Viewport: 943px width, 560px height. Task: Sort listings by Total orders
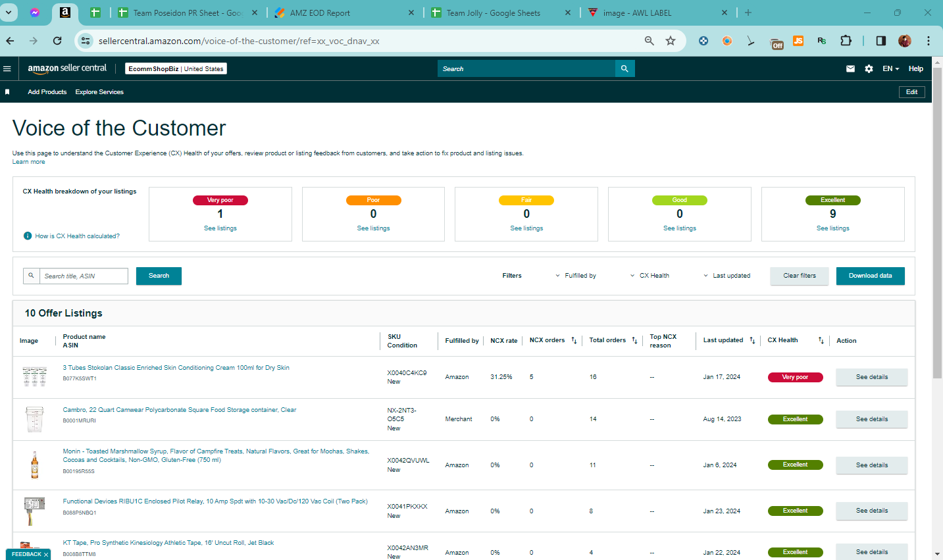coord(634,340)
